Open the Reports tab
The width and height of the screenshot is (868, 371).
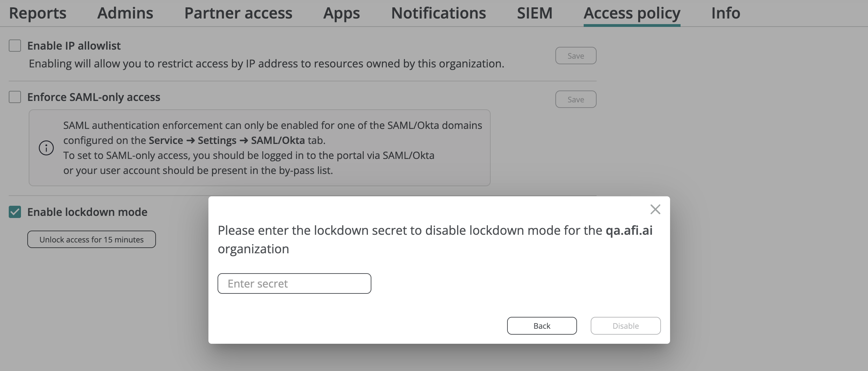tap(37, 13)
